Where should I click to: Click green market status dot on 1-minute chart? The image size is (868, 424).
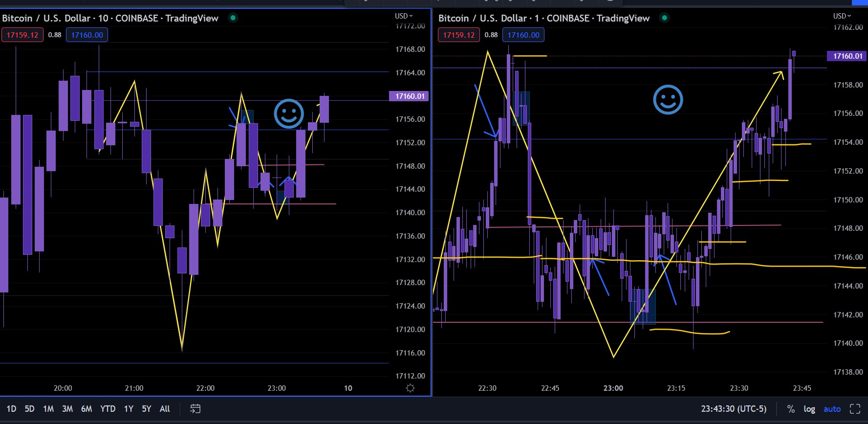(x=664, y=18)
